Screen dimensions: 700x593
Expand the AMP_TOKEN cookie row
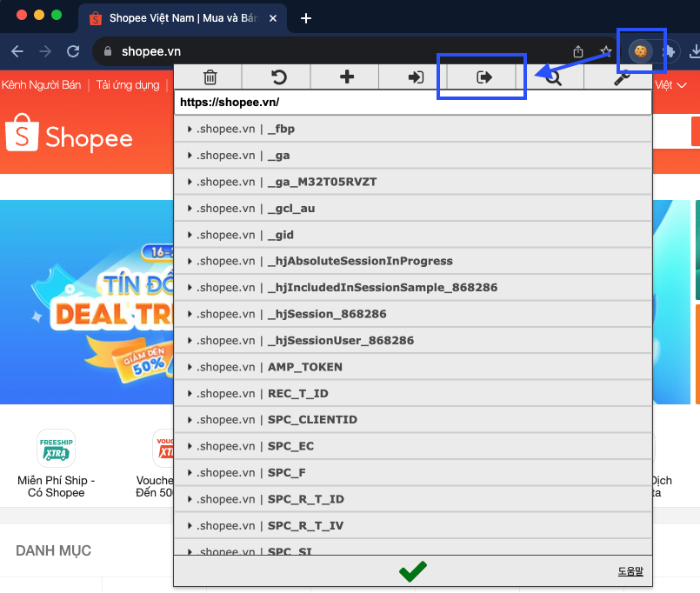coord(413,367)
